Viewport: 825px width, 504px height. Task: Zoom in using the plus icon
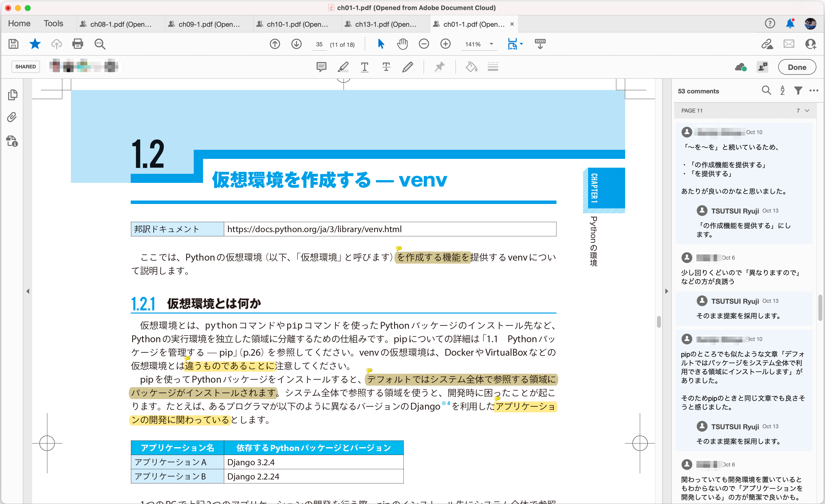pyautogui.click(x=445, y=44)
